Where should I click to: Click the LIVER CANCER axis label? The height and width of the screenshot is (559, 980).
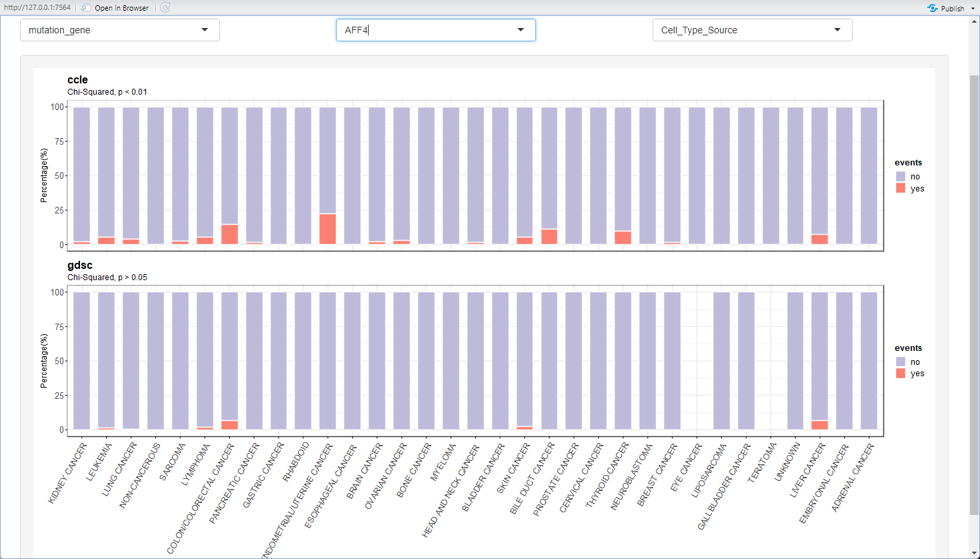tap(808, 469)
